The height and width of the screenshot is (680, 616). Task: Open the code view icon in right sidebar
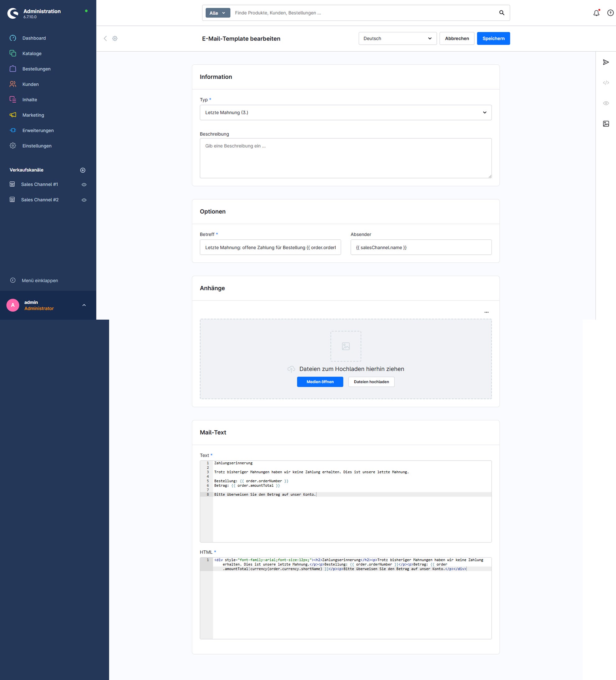[x=606, y=83]
